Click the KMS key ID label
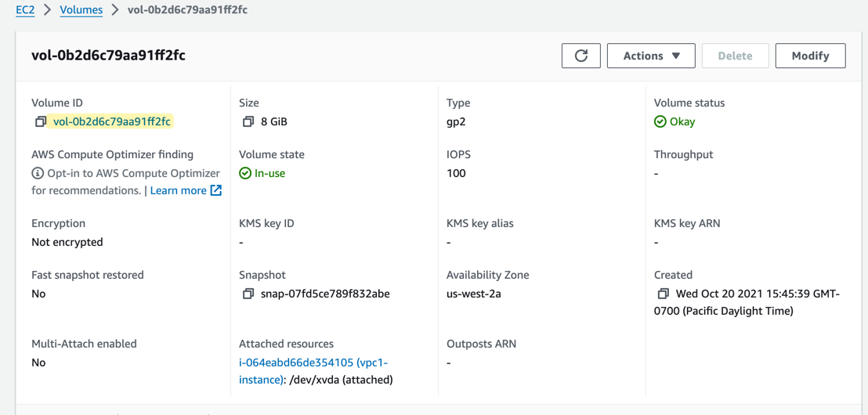868x415 pixels. coord(267,223)
